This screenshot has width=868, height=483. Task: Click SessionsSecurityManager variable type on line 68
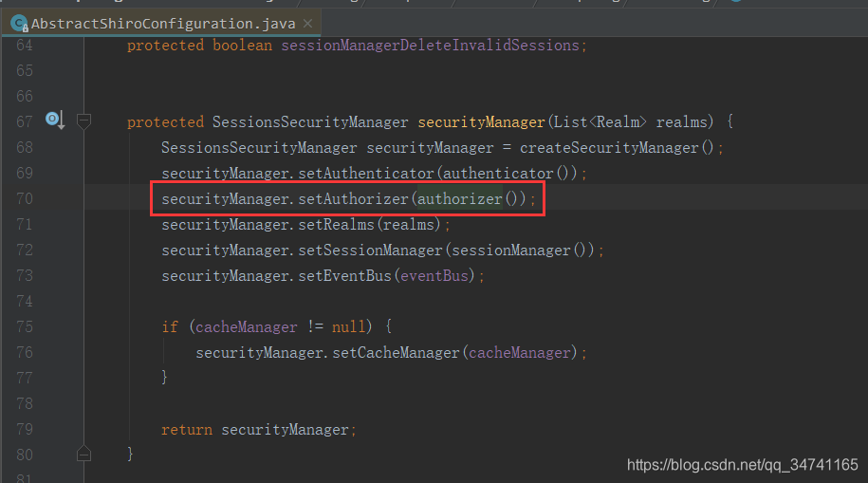[x=259, y=147]
